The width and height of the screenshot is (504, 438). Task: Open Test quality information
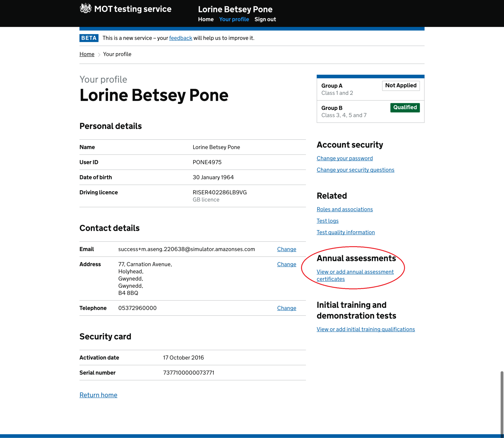tap(345, 232)
